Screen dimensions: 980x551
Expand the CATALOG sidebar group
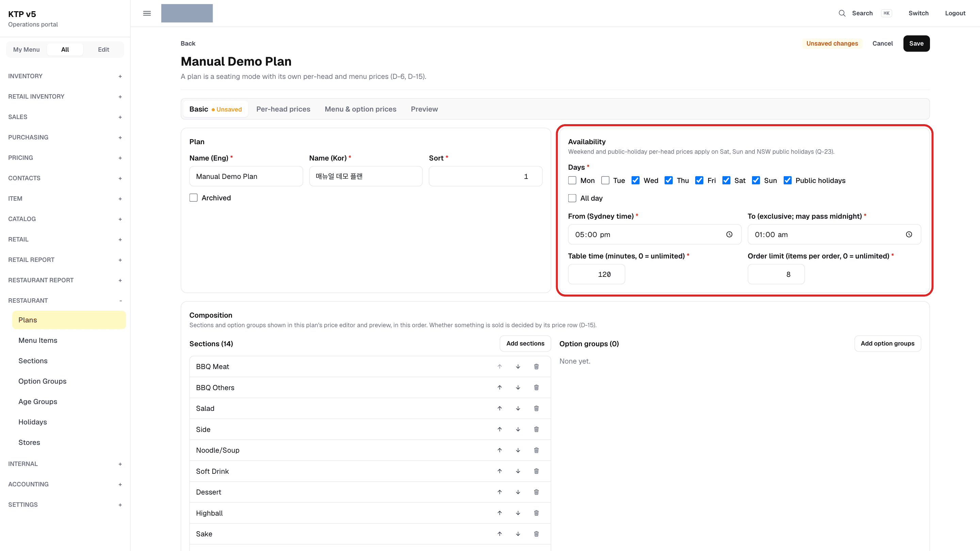coord(65,219)
